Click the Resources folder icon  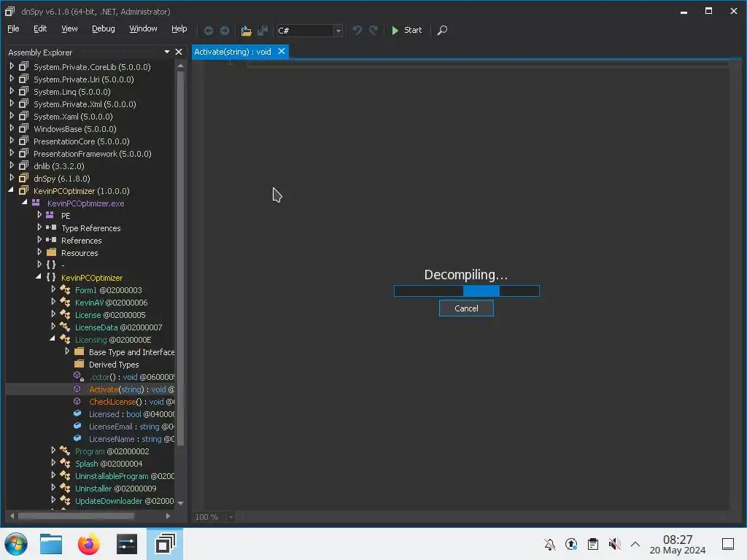point(52,252)
